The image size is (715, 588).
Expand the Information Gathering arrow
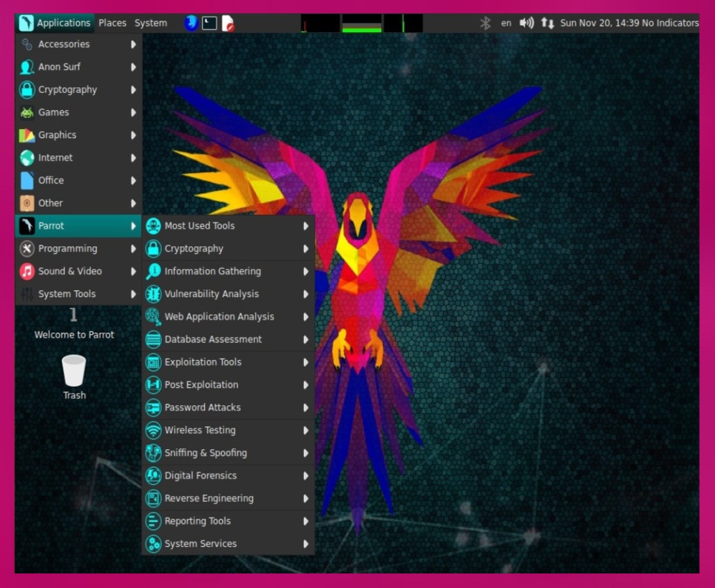click(306, 271)
